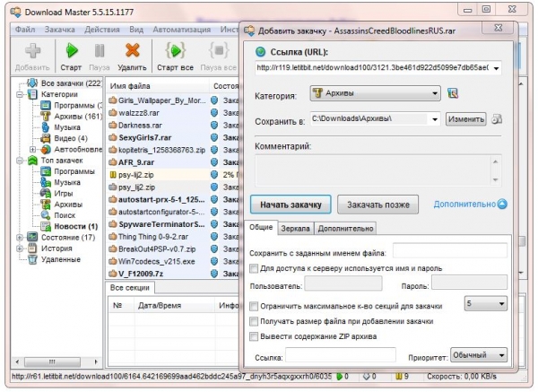The image size is (538, 392).
Task: Select the Общие tab
Action: (x=261, y=227)
